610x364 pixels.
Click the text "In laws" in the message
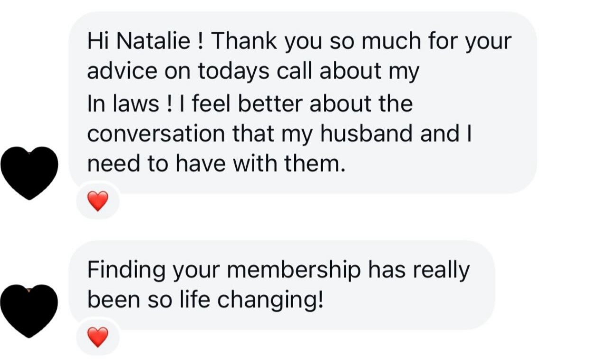(x=123, y=104)
